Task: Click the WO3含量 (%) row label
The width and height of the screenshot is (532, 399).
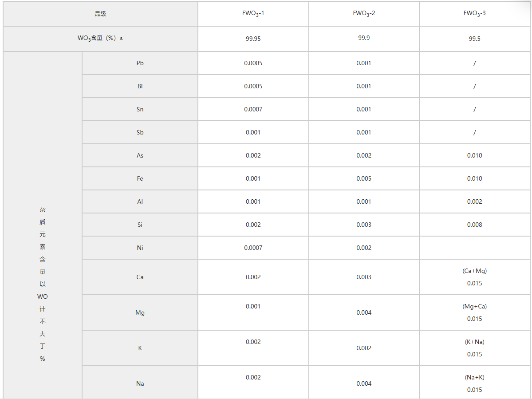Action: click(100, 38)
